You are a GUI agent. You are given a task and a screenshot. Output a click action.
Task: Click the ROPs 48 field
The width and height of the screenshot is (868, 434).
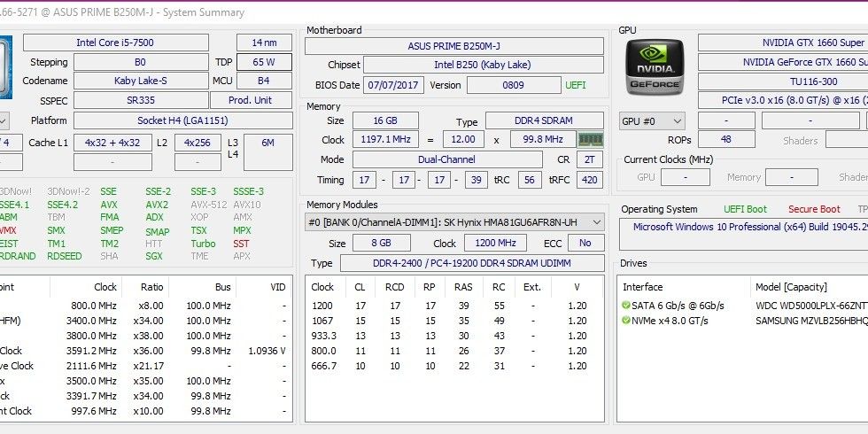point(726,140)
